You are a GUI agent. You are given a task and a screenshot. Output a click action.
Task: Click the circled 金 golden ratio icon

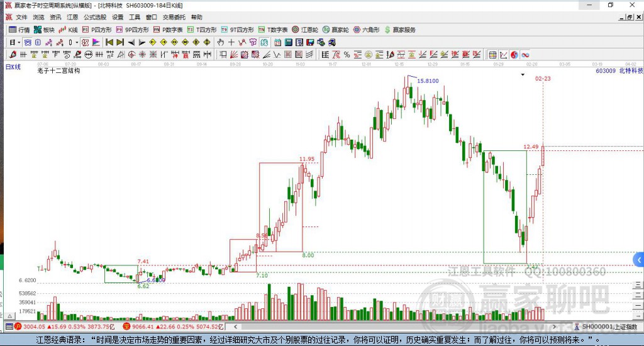pos(369,55)
